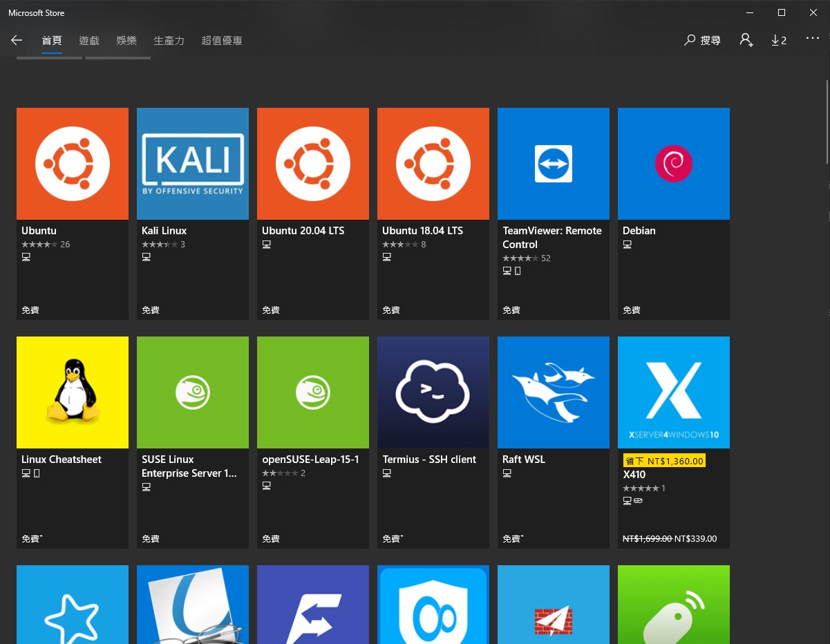
Task: Open the Debian swirl icon
Action: 674,164
